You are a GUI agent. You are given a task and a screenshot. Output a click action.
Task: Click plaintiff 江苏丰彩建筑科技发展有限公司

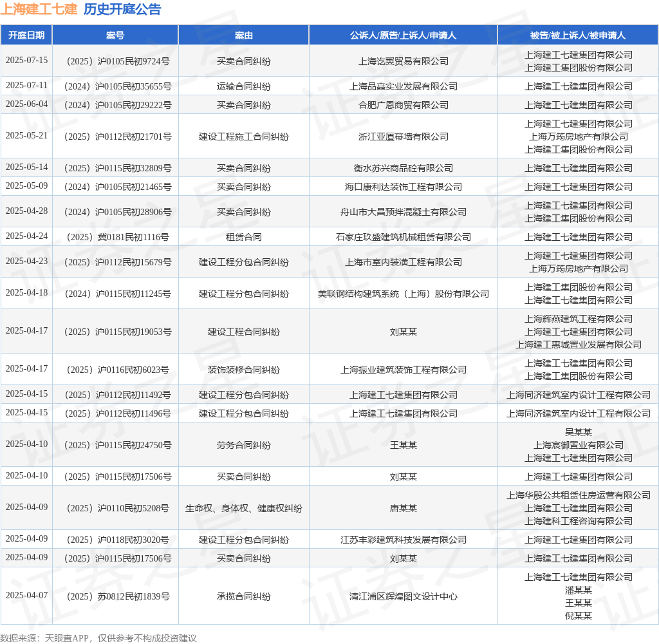tap(403, 540)
